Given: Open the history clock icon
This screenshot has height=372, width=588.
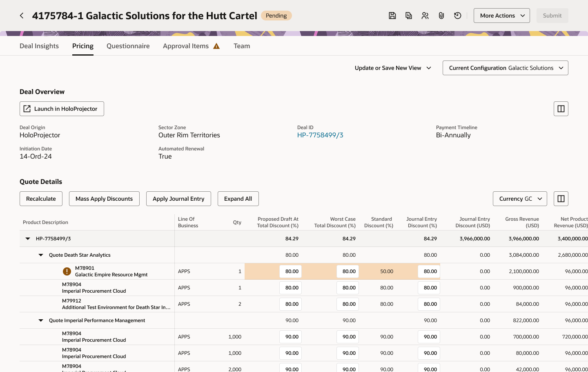Looking at the screenshot, I should point(458,16).
